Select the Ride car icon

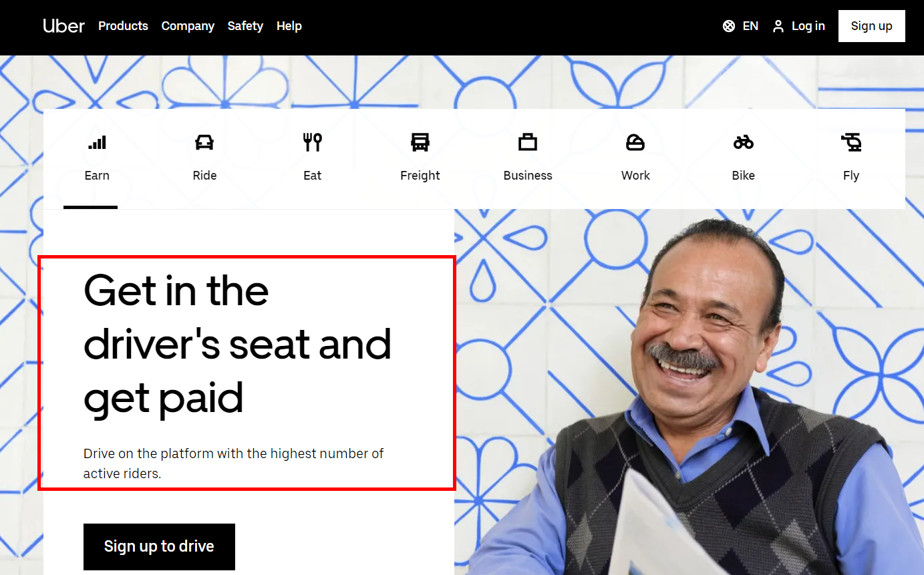pyautogui.click(x=204, y=142)
